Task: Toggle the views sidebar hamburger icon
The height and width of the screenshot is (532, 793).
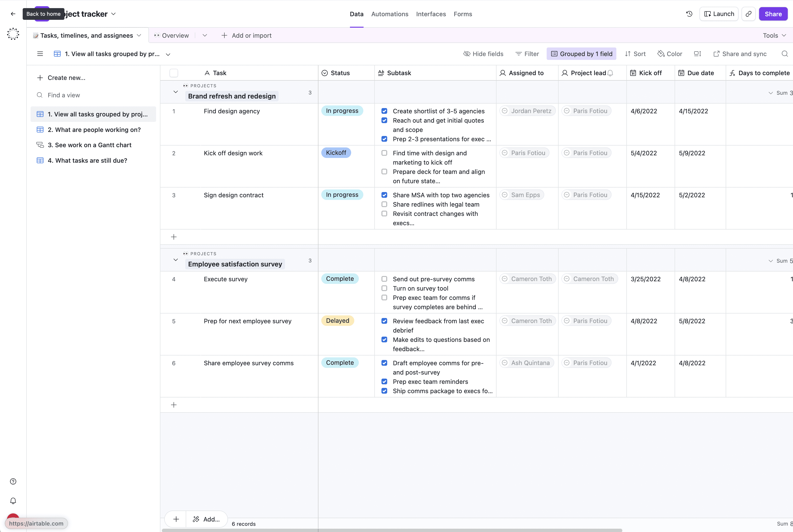Action: 40,54
